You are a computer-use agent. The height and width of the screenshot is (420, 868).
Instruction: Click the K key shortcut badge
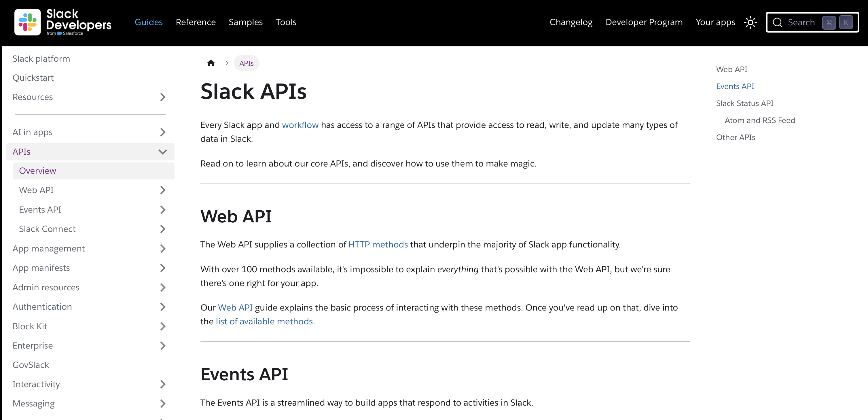846,22
